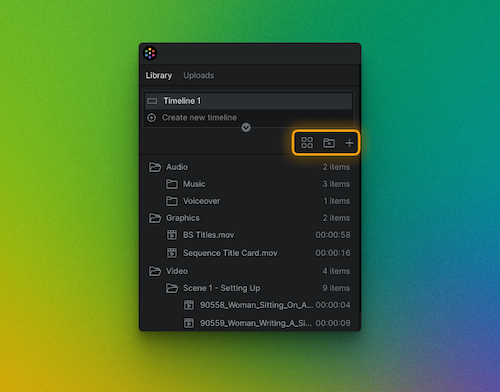The width and height of the screenshot is (500, 392).
Task: Click the 2 items count beside Audio
Action: [336, 167]
